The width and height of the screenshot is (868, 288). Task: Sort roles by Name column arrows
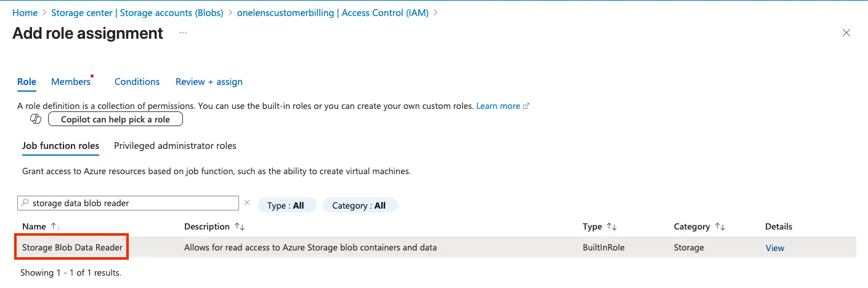(x=55, y=226)
